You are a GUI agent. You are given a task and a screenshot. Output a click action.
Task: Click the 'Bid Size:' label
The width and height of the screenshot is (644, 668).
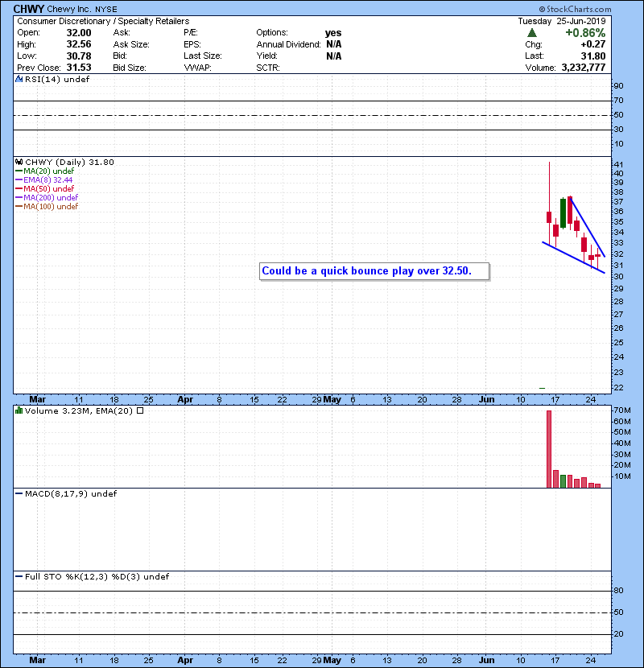pos(130,68)
